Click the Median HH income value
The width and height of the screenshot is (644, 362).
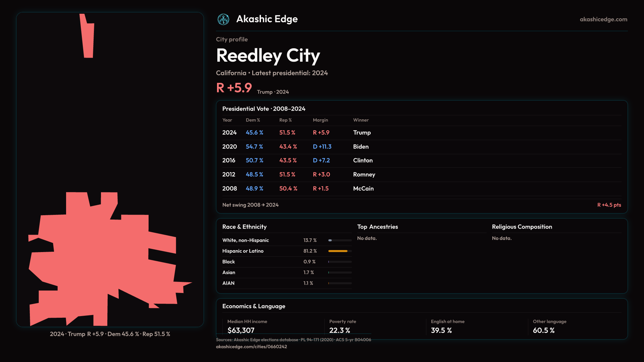coord(241,330)
